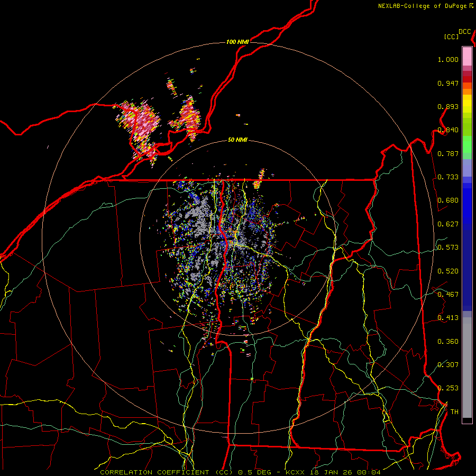Click the DCC product label above the legend
Viewport: 476px width, 476px height.
pos(465,32)
